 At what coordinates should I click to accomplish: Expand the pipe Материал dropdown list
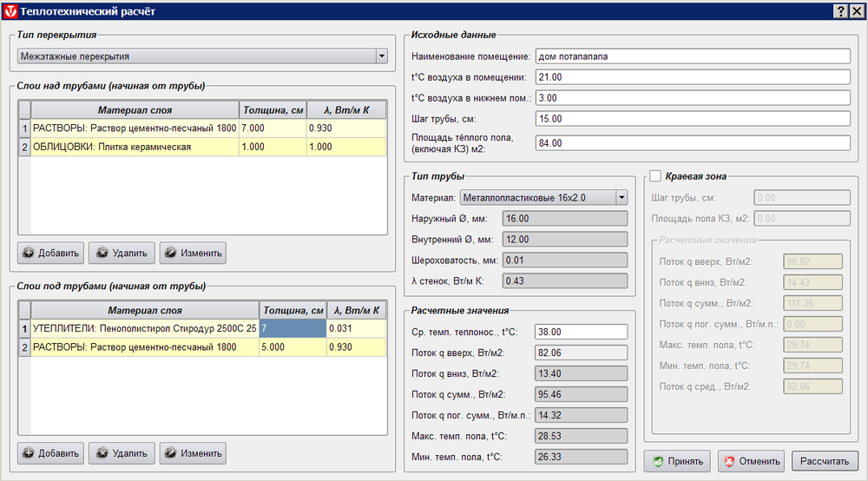(621, 197)
